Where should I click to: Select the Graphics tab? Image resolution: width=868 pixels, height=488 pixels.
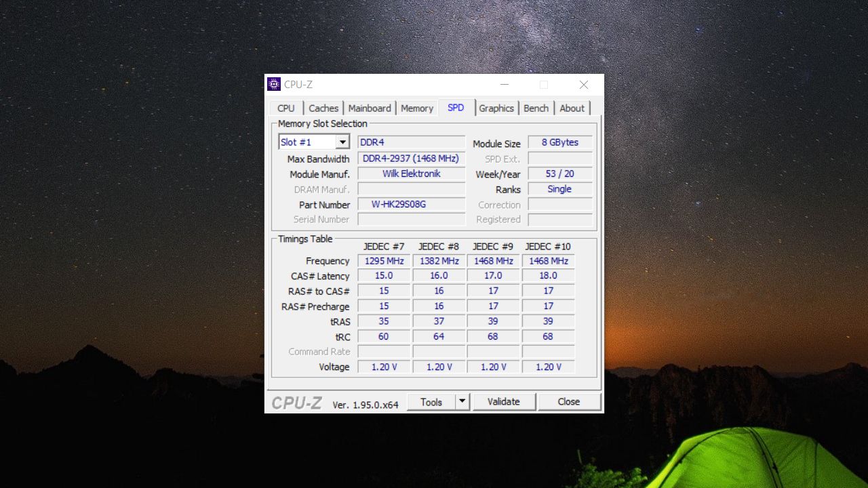tap(496, 108)
